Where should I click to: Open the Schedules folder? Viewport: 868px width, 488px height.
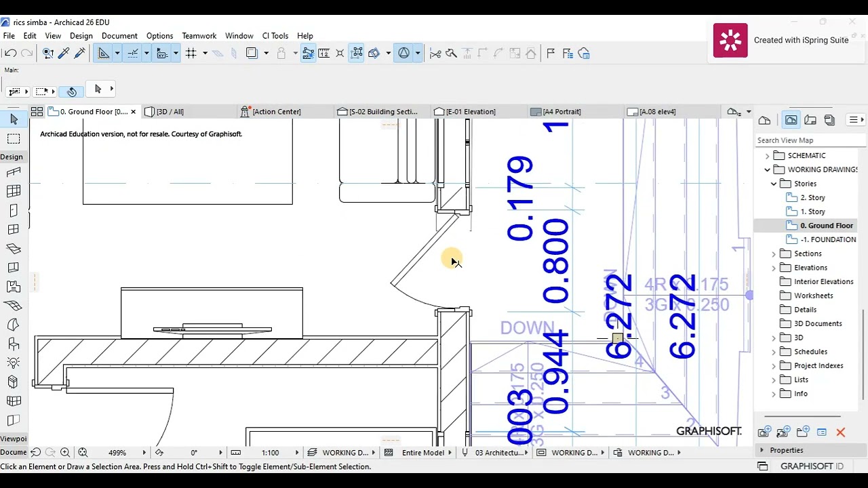click(x=810, y=352)
